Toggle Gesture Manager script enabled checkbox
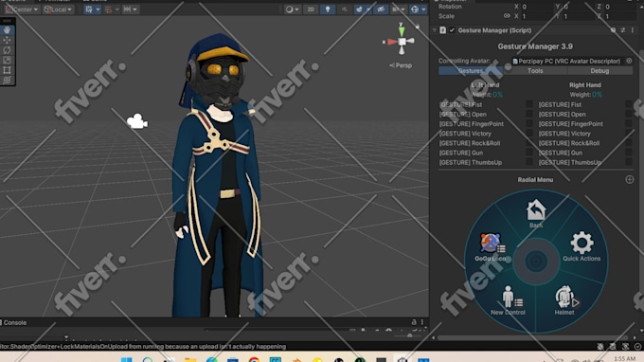Image resolution: width=644 pixels, height=362 pixels. (x=452, y=30)
